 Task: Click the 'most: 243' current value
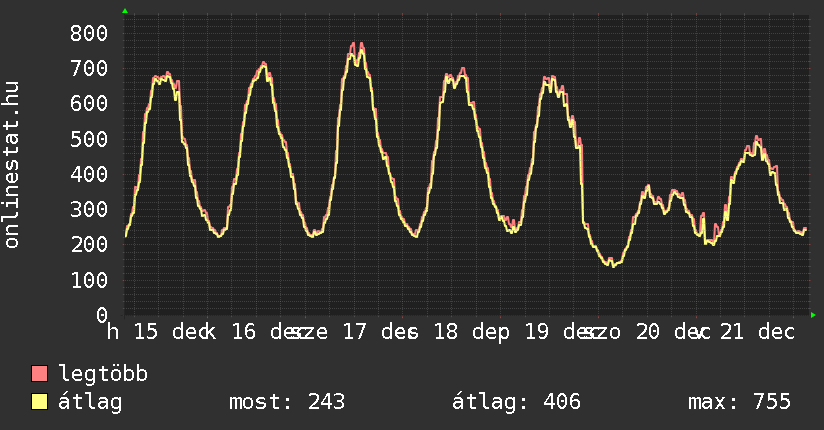[287, 402]
